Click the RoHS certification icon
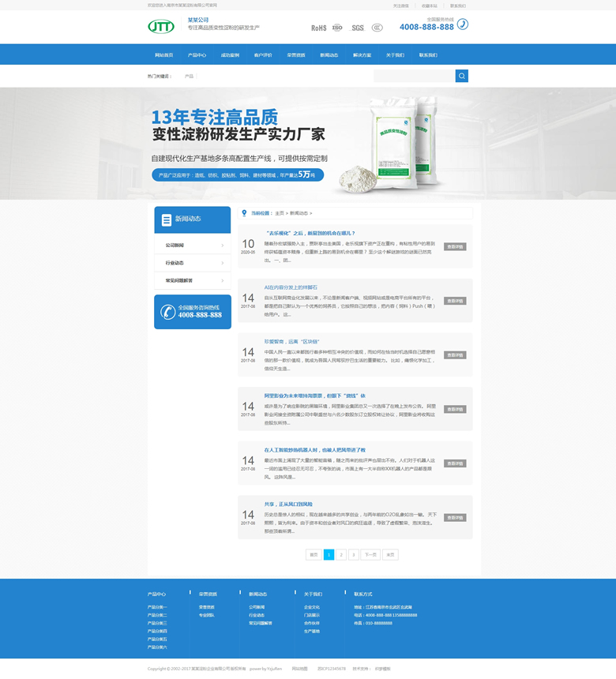Screen dimensions: 616x679 coord(318,28)
